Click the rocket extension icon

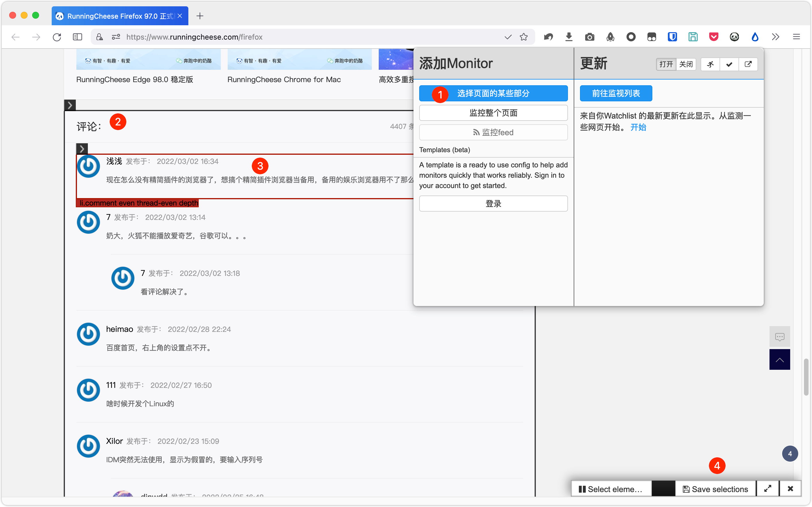610,37
